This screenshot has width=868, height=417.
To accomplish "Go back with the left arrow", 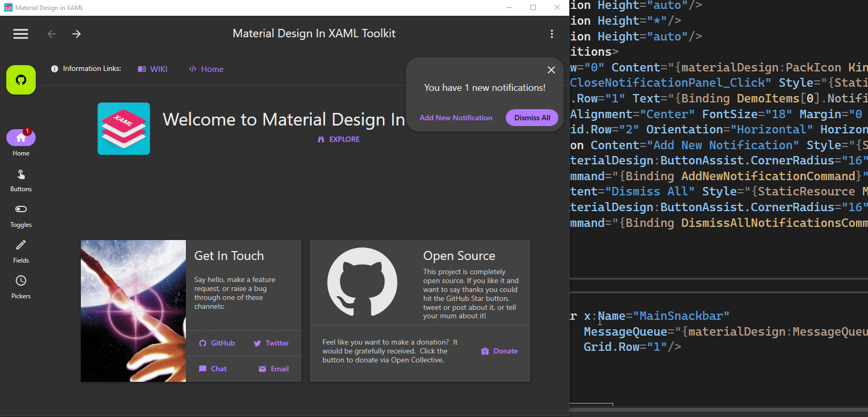I will click(x=51, y=34).
